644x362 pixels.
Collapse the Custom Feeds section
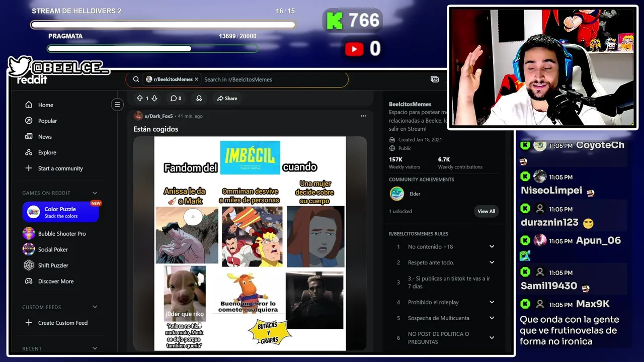(x=95, y=307)
